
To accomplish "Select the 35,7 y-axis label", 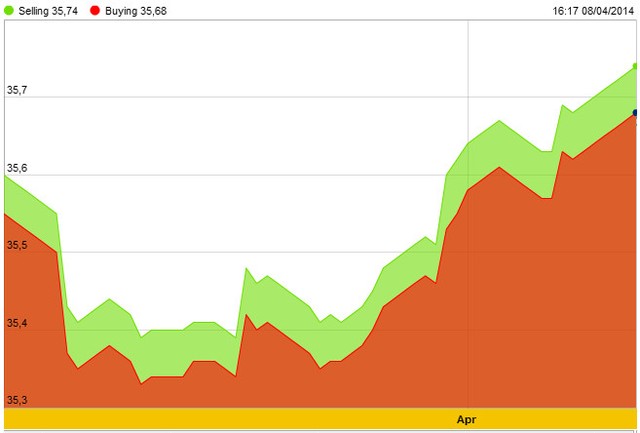I will (x=16, y=91).
